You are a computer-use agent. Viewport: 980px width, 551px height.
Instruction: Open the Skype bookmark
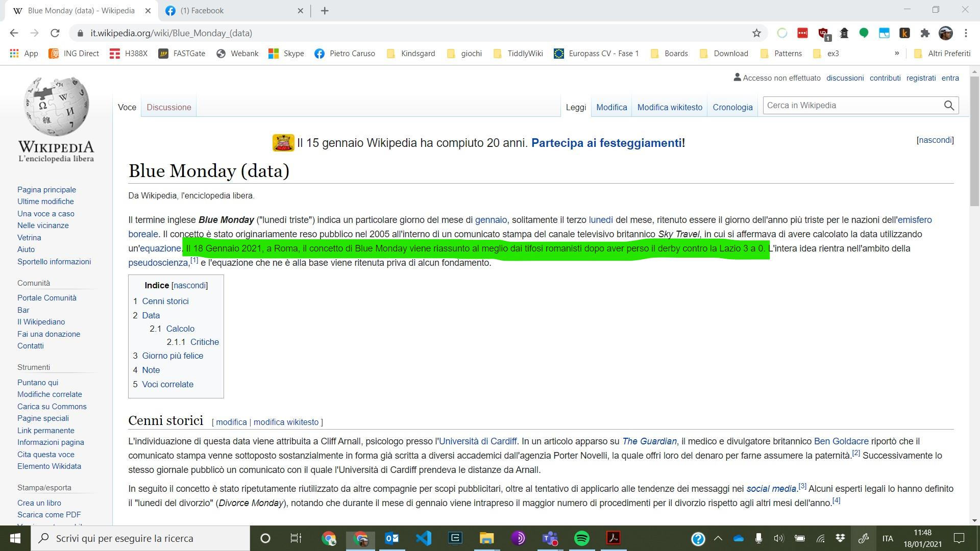click(x=286, y=54)
